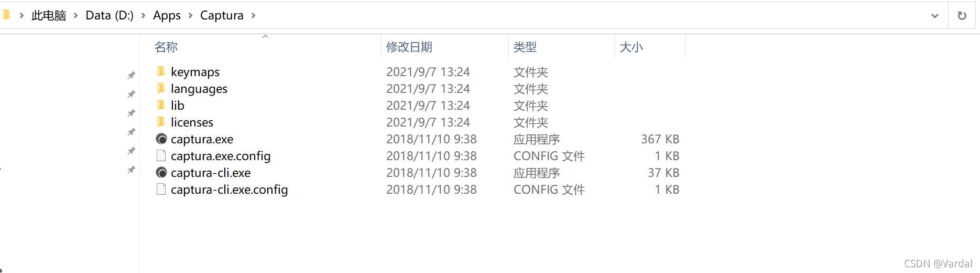Select the captura.exe.config file icon

tap(161, 156)
